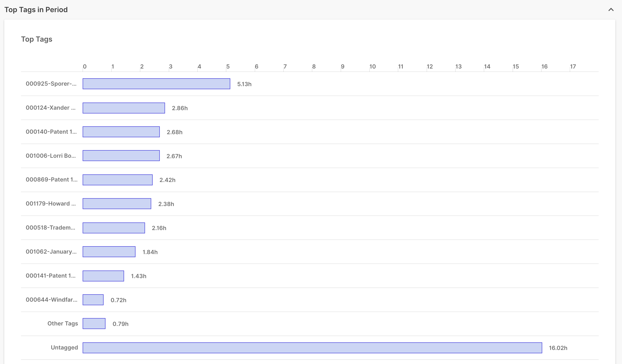Image resolution: width=622 pixels, height=364 pixels.
Task: Collapse the Top Tags in Period section
Action: click(611, 10)
